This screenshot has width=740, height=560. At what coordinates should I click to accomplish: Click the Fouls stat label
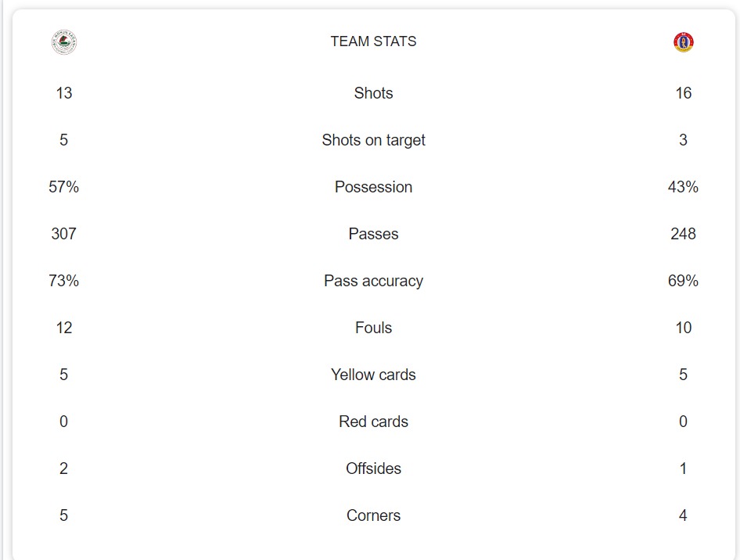373,328
